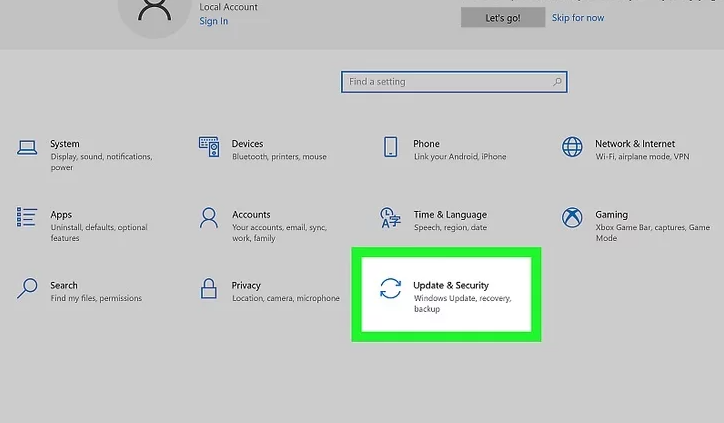This screenshot has height=423, width=724.
Task: Open the Privacy category title
Action: pos(246,285)
